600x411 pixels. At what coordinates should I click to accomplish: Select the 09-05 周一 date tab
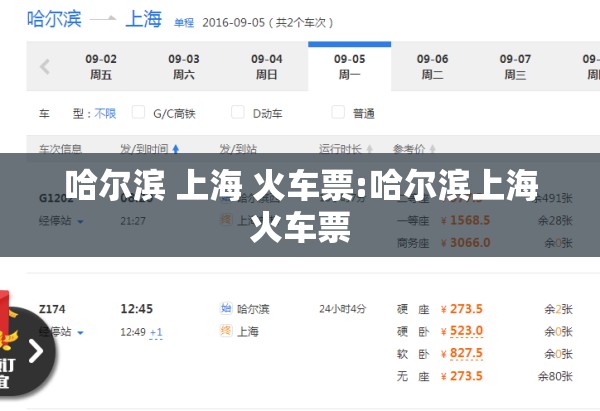point(349,67)
